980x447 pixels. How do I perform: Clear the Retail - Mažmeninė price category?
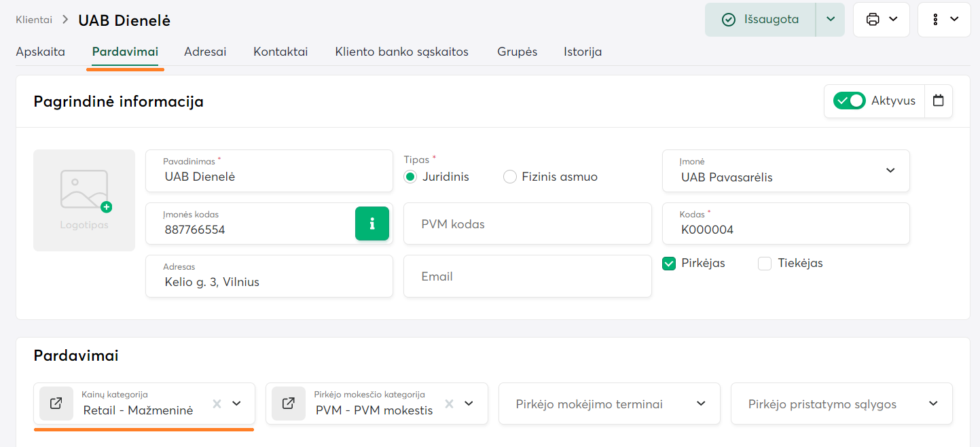(217, 404)
